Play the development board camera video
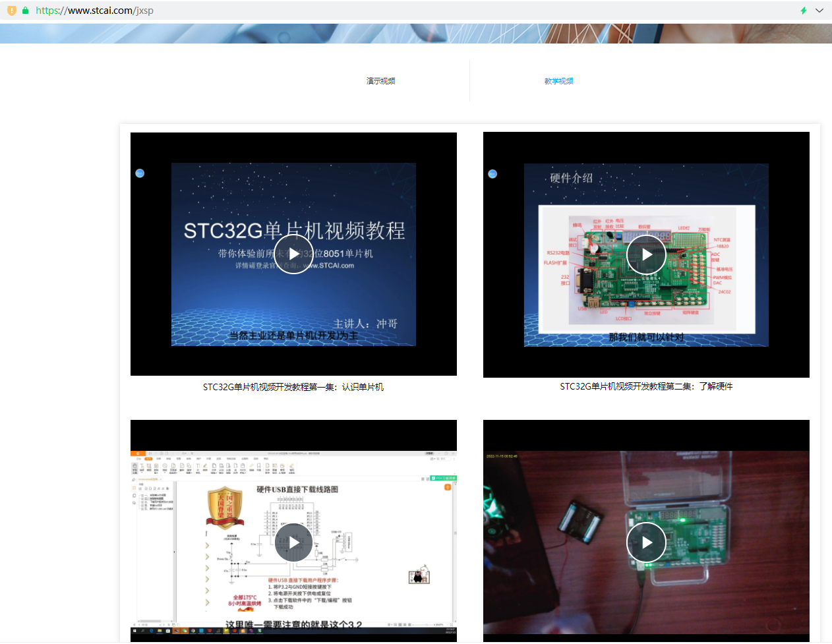The height and width of the screenshot is (644, 832). click(646, 542)
